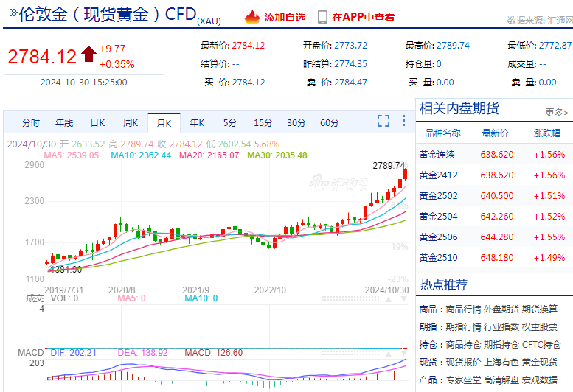Click the DEA: 138.92 indicator value
This screenshot has width=573, height=392.
[x=143, y=353]
